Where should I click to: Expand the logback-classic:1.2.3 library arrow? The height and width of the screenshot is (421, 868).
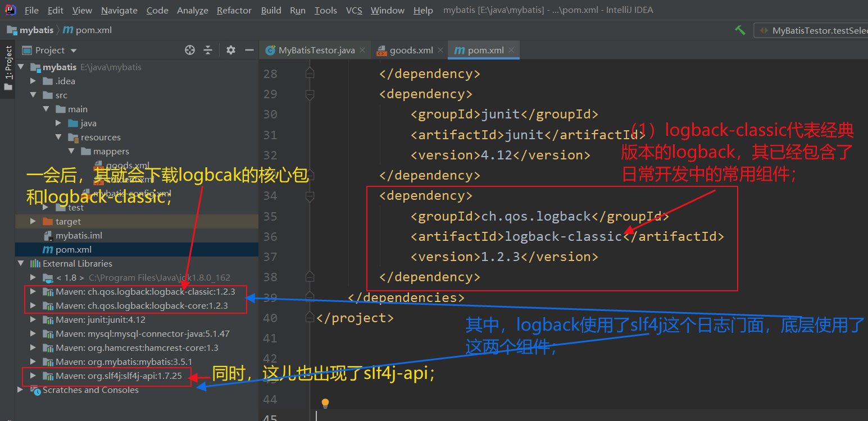(34, 292)
